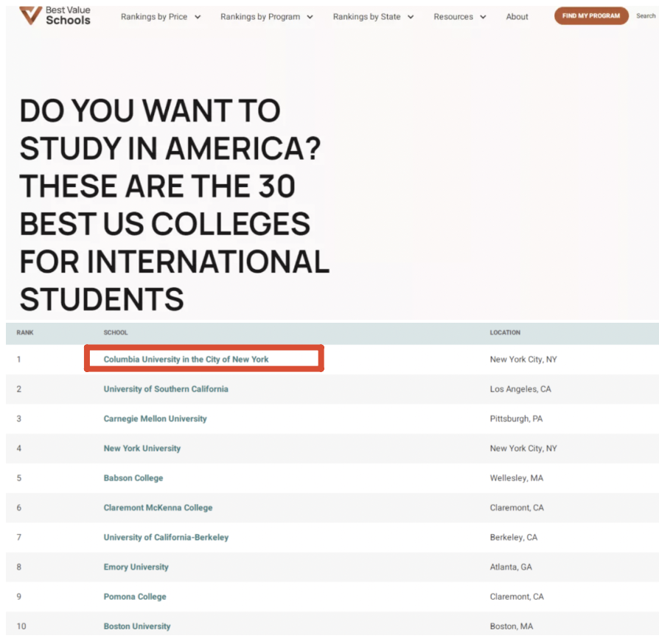Expand the Rankings by State chevron
659x644 pixels.
[411, 17]
